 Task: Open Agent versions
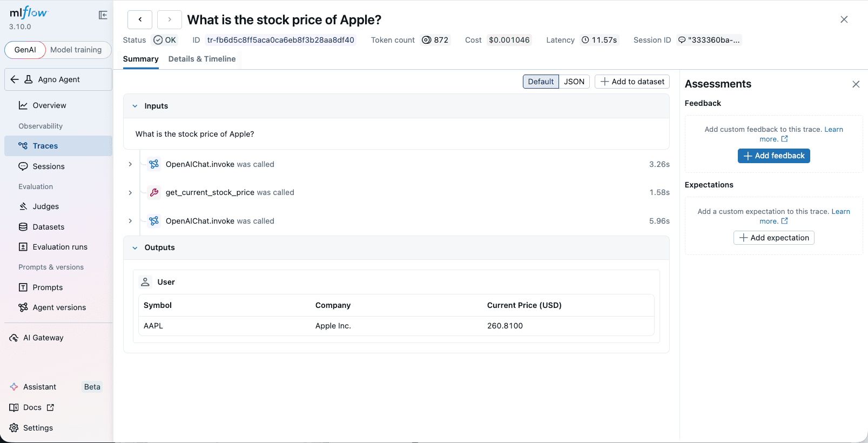[x=58, y=307]
